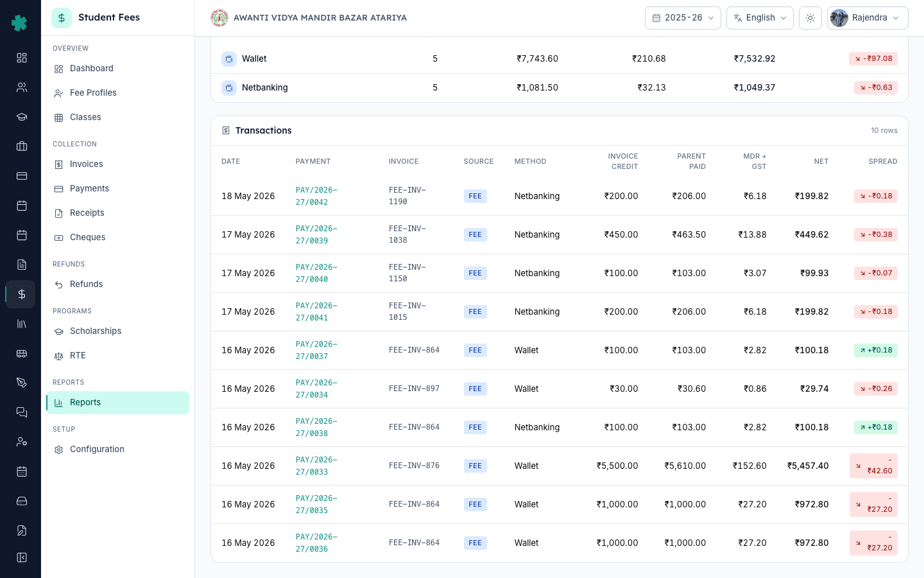Open the signed file icon in left rail

point(22,530)
